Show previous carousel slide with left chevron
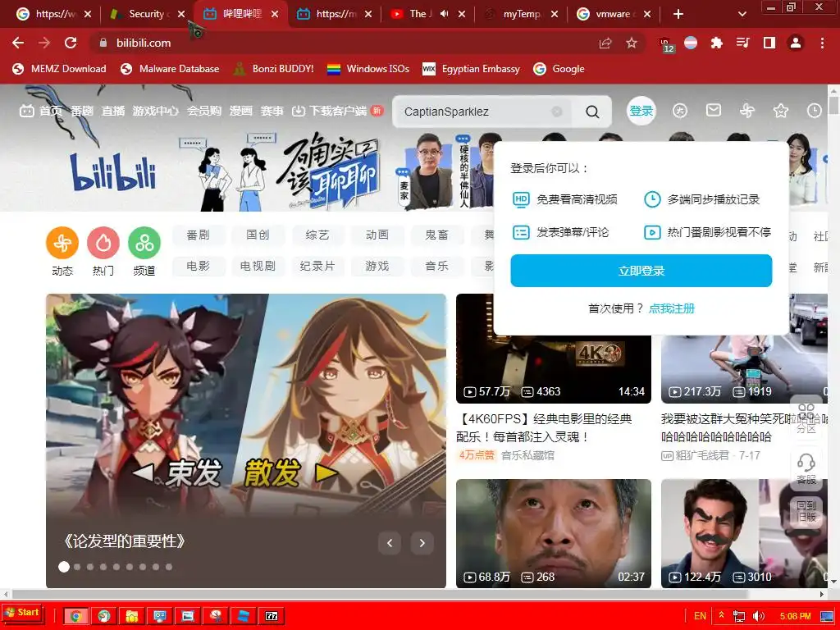Viewport: 840px width, 630px height. (390, 543)
